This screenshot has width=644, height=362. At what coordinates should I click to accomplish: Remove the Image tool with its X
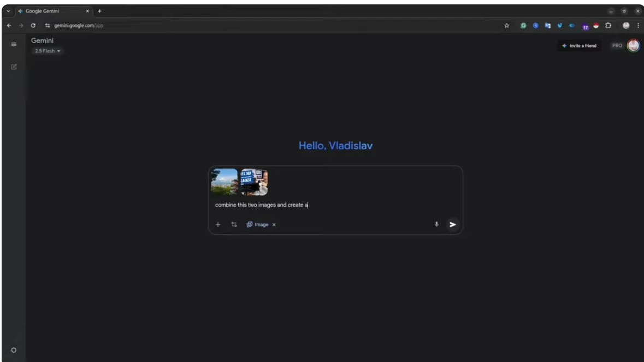tap(274, 224)
